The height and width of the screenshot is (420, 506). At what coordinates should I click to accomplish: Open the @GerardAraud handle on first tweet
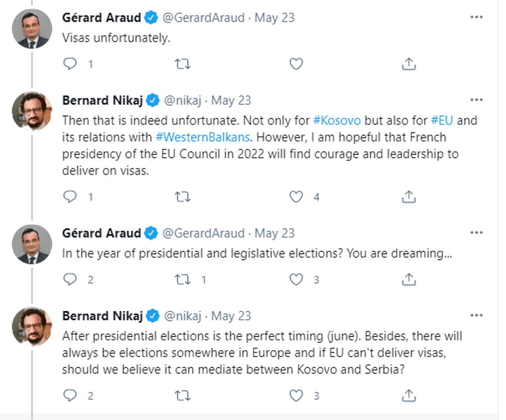(x=203, y=17)
